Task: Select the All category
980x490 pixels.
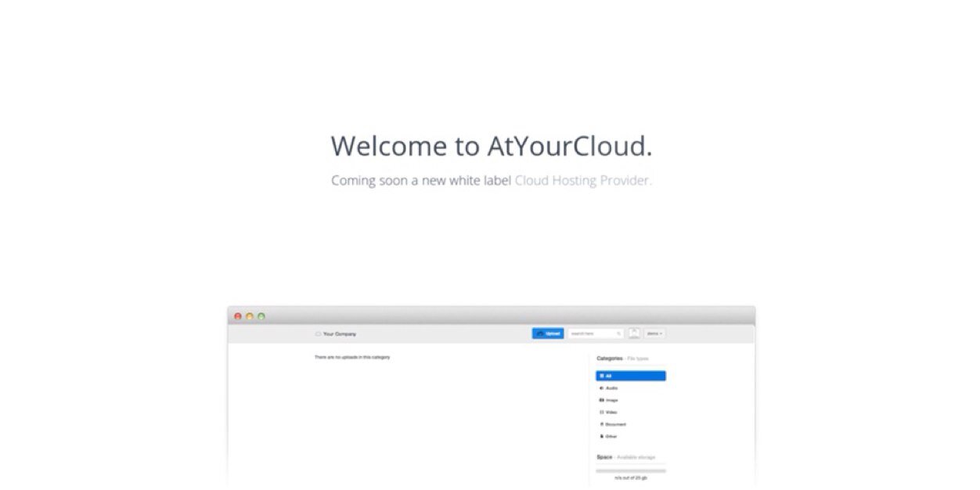Action: [631, 376]
